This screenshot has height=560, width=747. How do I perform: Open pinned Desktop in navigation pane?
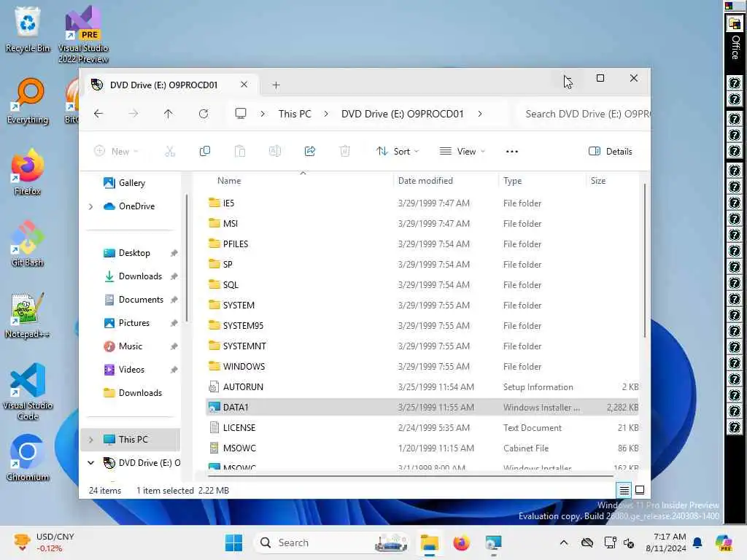pos(134,253)
